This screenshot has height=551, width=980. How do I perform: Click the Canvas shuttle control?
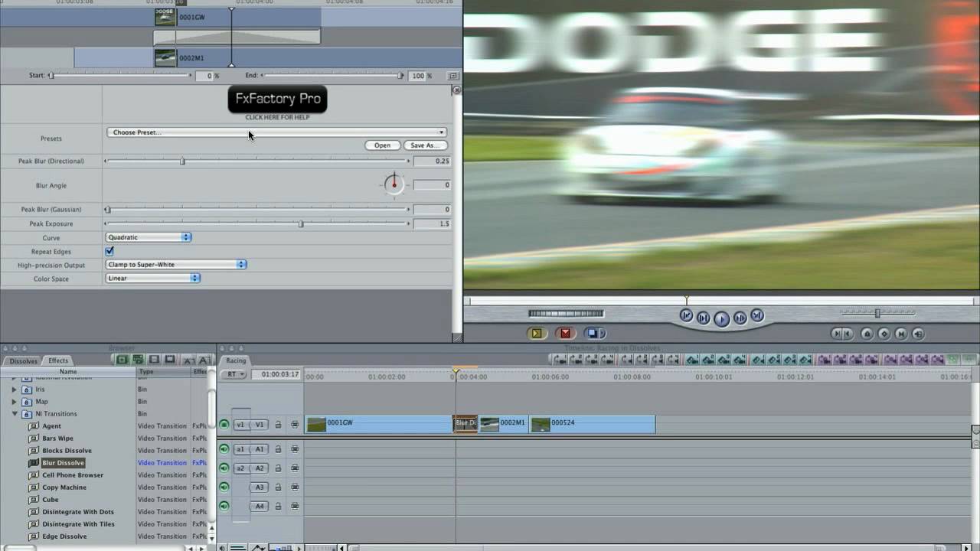click(x=877, y=312)
